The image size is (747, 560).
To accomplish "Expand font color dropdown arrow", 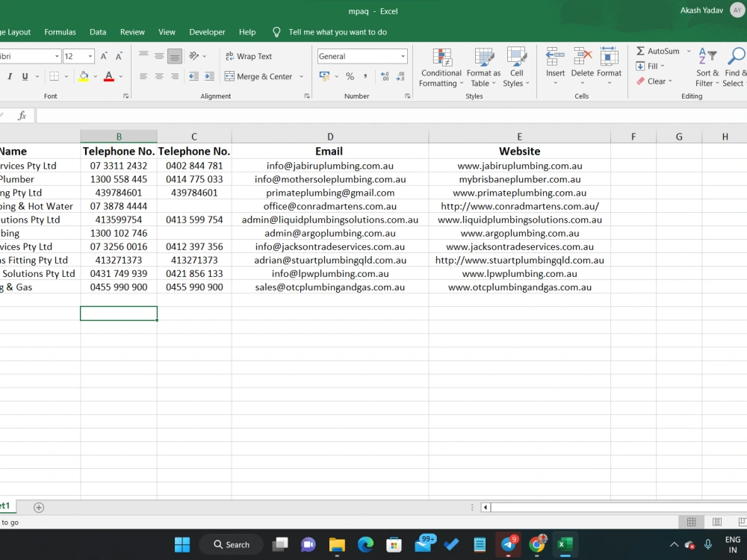I will click(x=120, y=76).
